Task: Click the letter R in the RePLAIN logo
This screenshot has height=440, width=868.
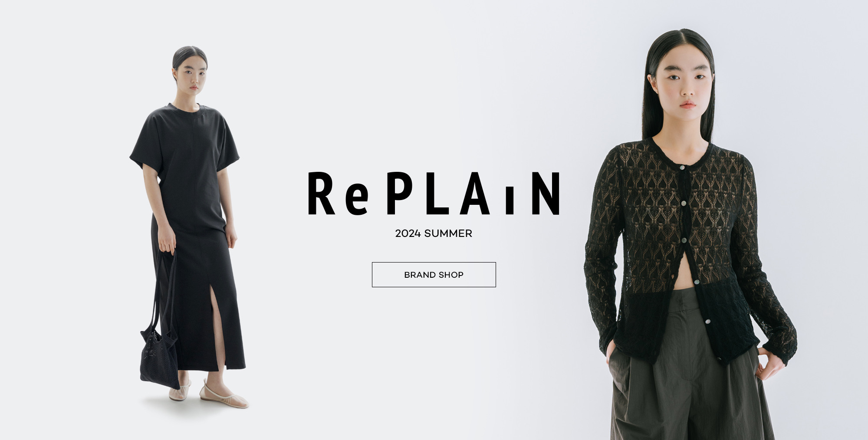Action: click(322, 194)
